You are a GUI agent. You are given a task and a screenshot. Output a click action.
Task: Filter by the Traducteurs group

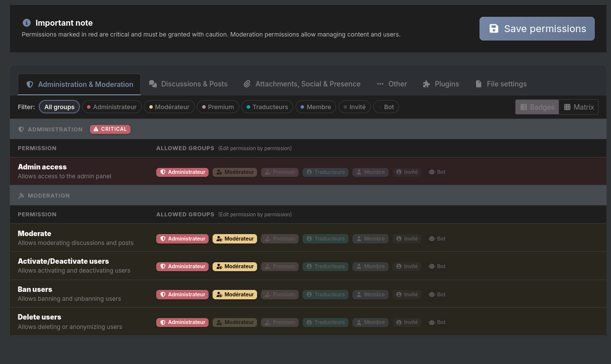point(267,107)
